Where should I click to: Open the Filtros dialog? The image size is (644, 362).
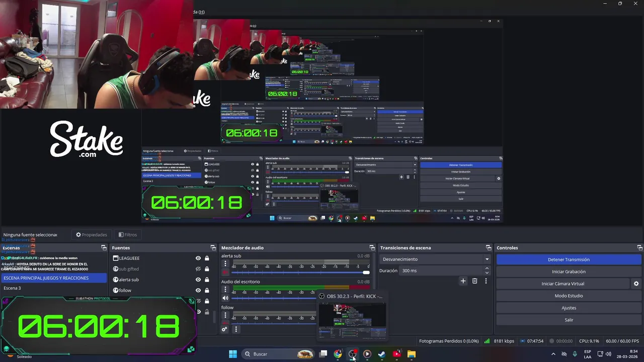128,235
